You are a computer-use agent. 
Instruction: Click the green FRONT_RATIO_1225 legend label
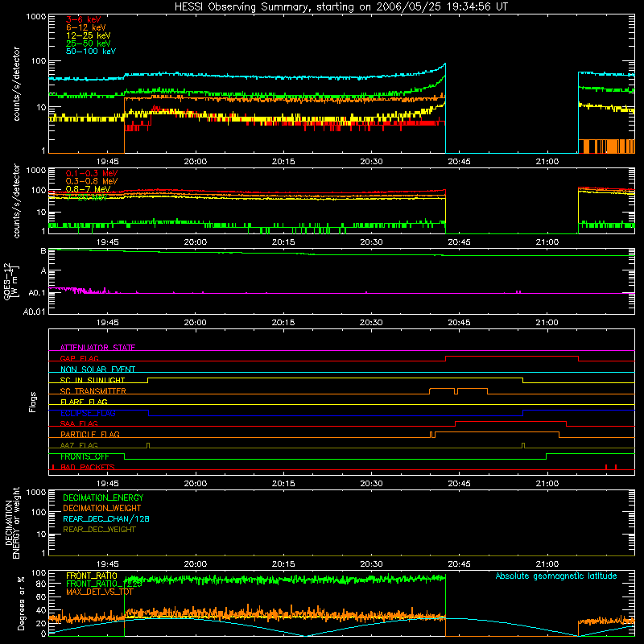[104, 584]
